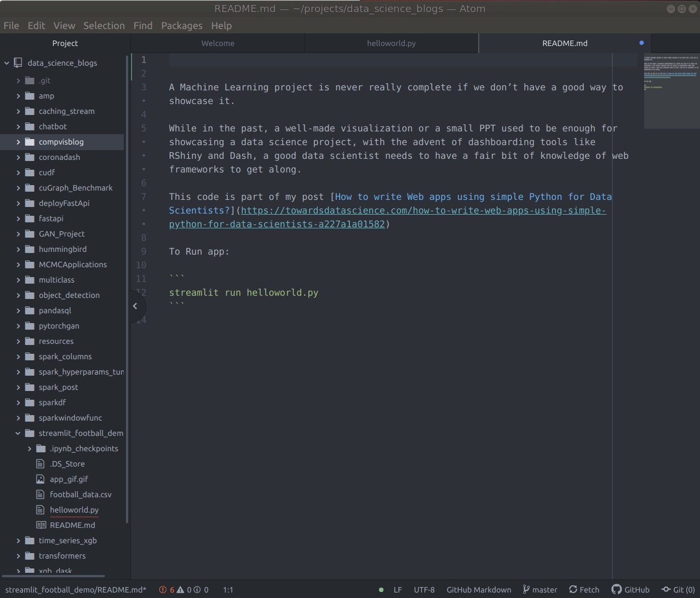
Task: Click the red error icon in status bar
Action: pyautogui.click(x=163, y=590)
